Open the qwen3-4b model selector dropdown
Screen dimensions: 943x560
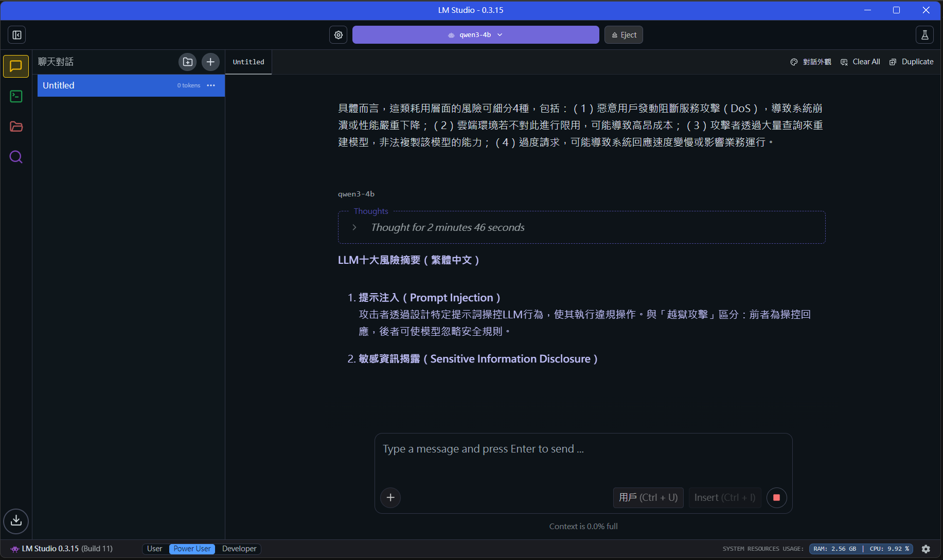point(475,35)
